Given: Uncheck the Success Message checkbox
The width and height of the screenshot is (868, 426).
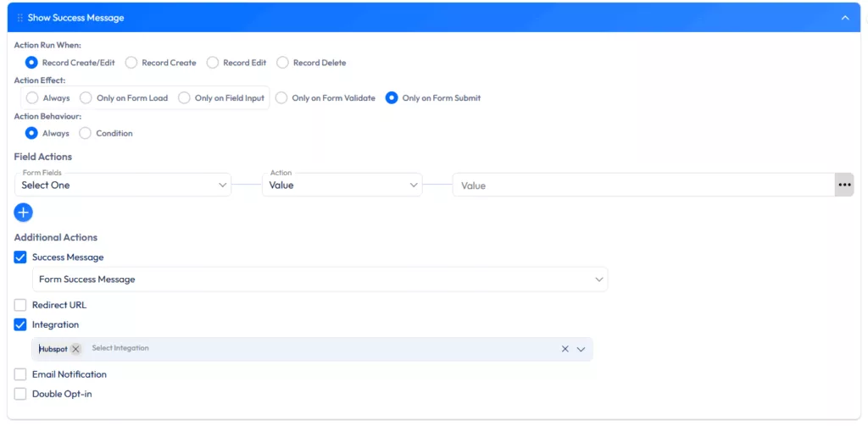Looking at the screenshot, I should point(20,257).
